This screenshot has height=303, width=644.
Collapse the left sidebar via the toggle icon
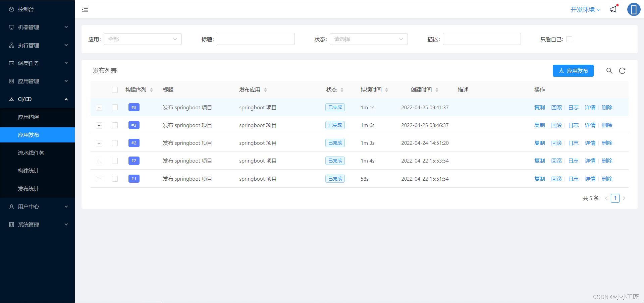point(85,9)
